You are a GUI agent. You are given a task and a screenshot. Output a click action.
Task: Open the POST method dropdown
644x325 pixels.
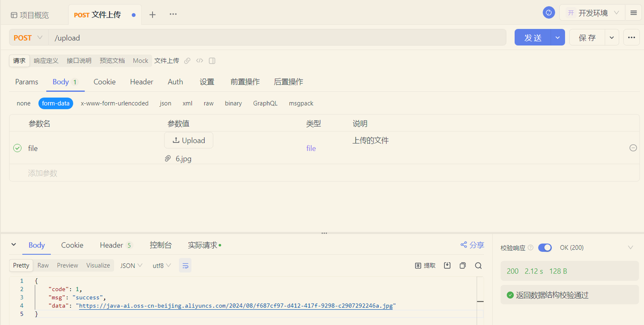tap(28, 37)
